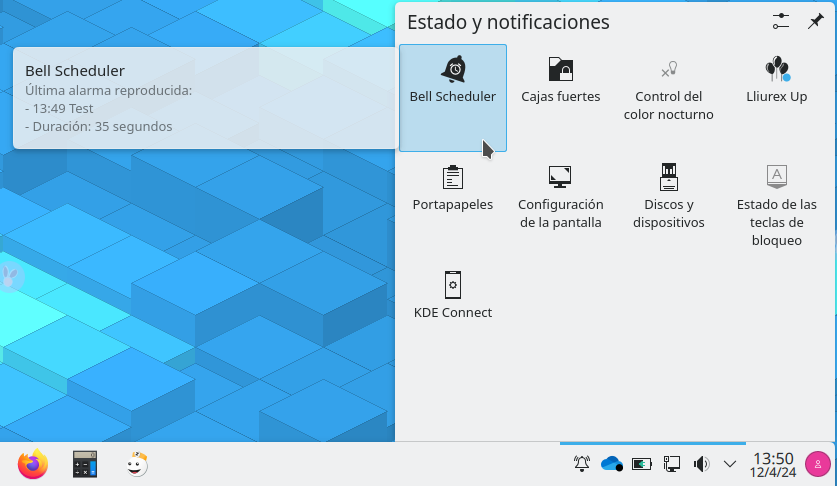
Task: Open system tray configuration settings
Action: tap(782, 22)
